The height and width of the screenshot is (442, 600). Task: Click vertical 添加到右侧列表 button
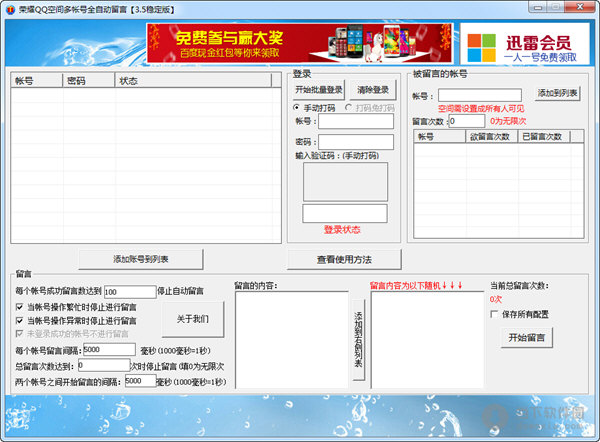coord(358,340)
